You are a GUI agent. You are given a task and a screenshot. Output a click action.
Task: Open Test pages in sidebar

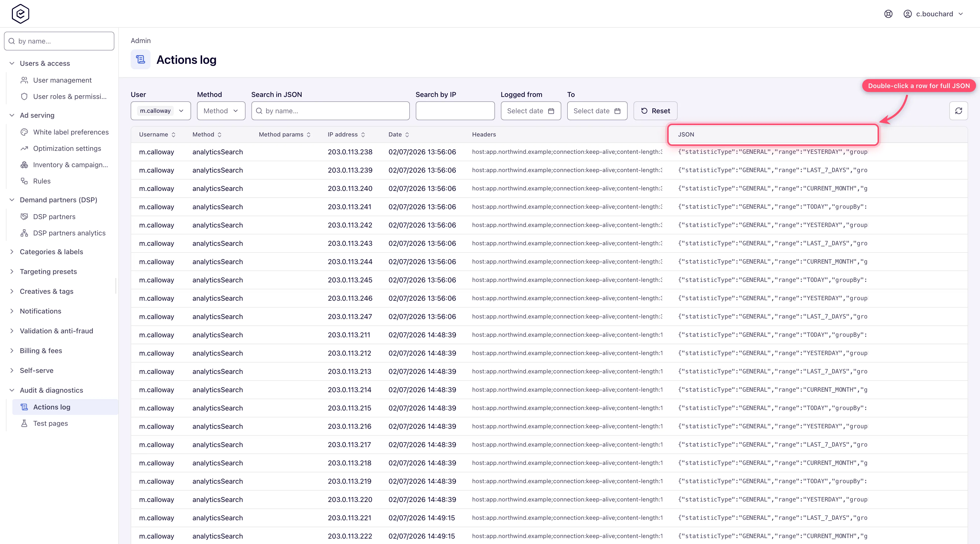[x=50, y=424]
